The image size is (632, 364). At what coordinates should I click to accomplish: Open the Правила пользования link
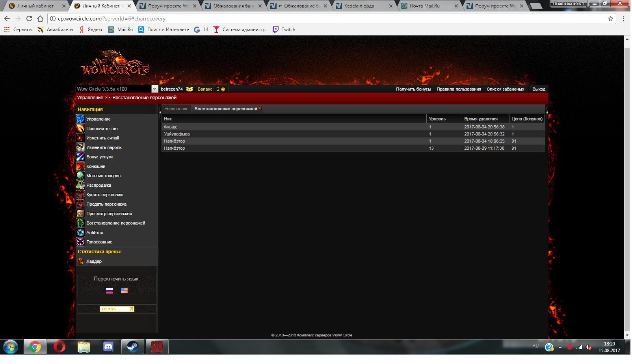coord(459,89)
